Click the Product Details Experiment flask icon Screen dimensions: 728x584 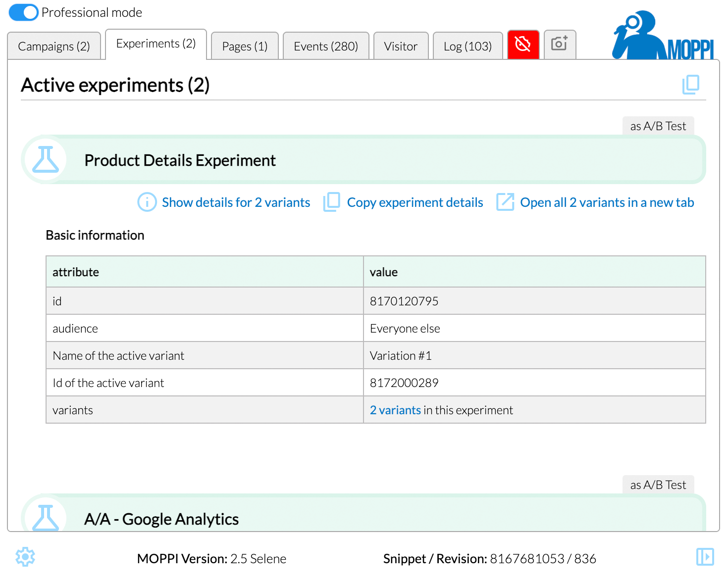46,160
